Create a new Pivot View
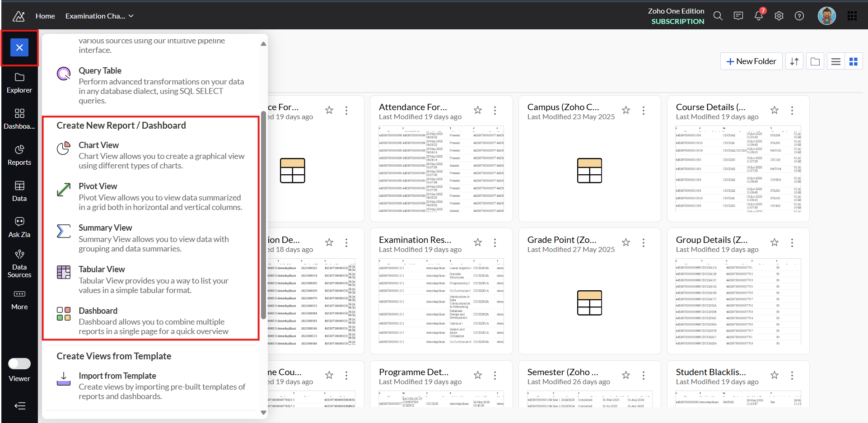Screen dimensions: 868x423 click(151, 196)
